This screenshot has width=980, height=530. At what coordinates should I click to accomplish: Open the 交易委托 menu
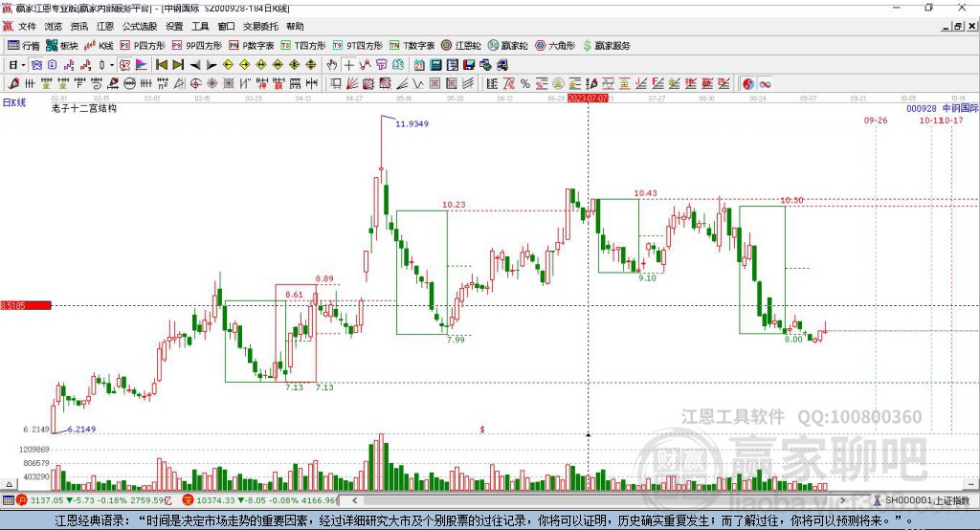pos(260,26)
